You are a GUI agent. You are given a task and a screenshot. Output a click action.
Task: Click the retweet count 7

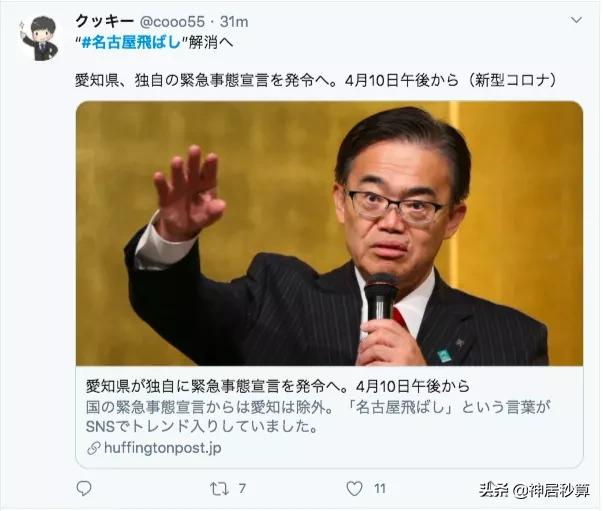coord(242,489)
